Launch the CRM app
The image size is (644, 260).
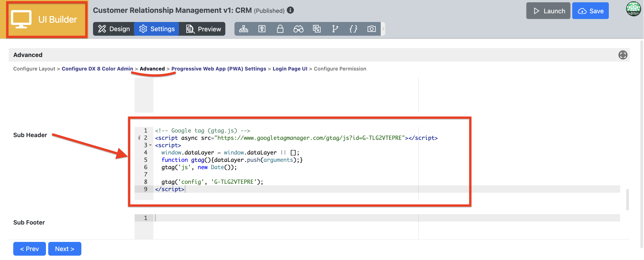[548, 11]
